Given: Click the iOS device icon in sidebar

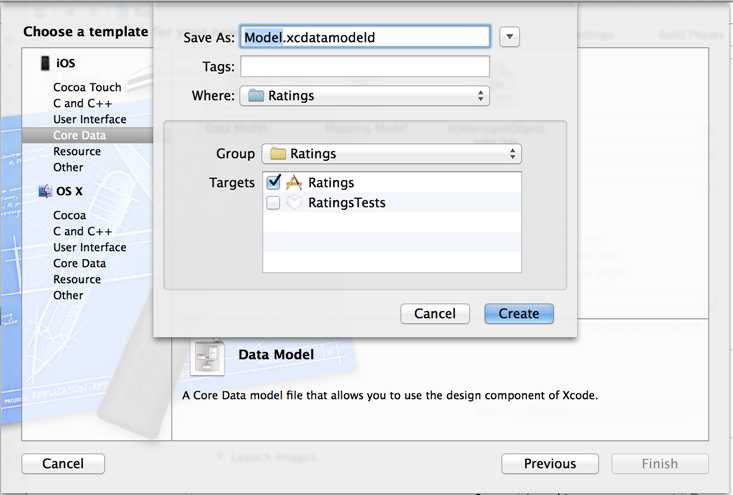Looking at the screenshot, I should pos(45,63).
